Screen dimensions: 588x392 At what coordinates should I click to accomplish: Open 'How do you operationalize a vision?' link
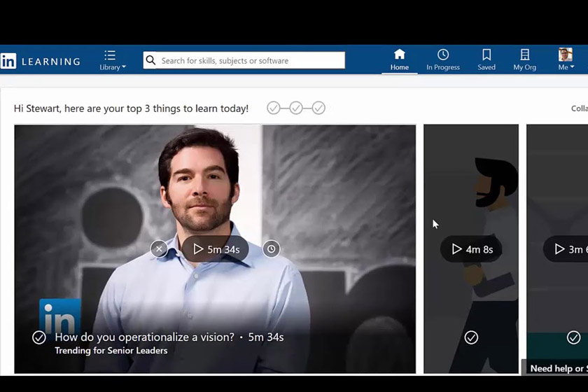click(144, 337)
